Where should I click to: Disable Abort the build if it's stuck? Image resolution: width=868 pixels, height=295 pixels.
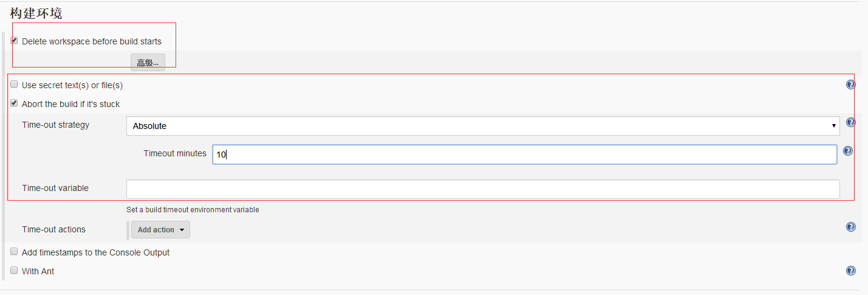coord(14,103)
